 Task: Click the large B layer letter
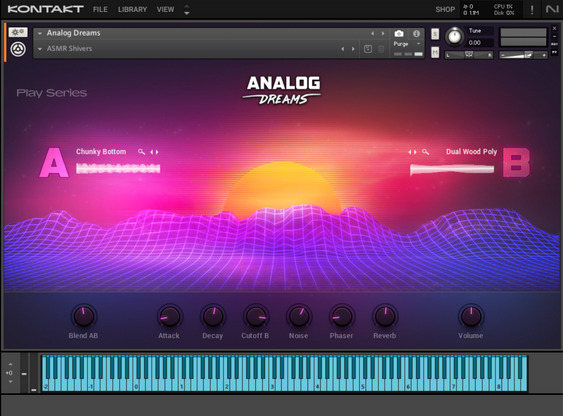516,162
